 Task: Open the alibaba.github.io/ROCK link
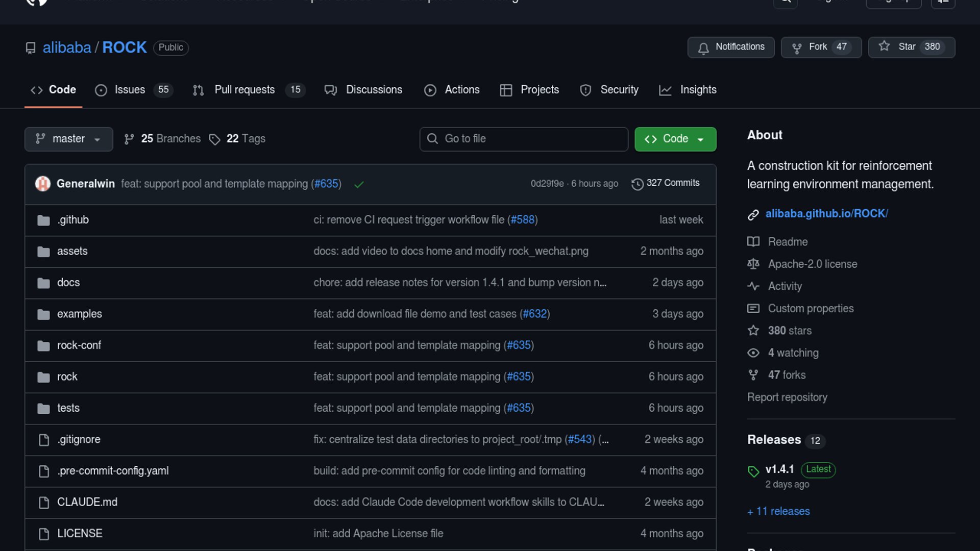[x=826, y=214]
